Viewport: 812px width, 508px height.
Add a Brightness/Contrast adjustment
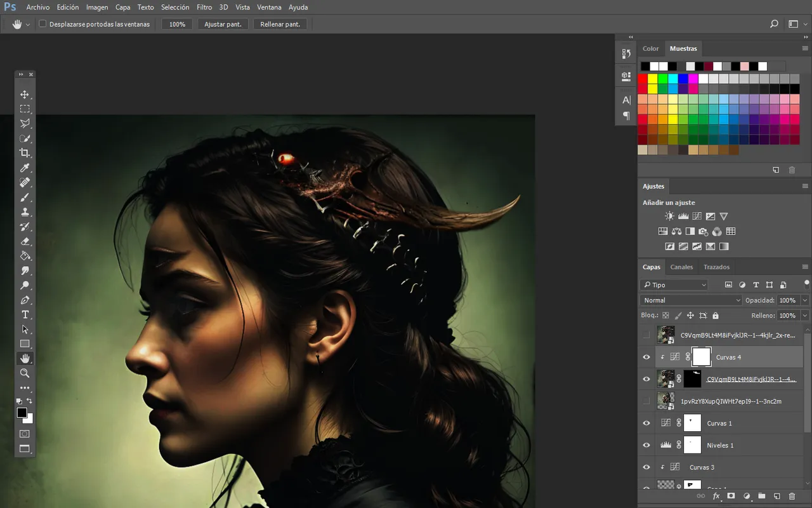click(669, 217)
